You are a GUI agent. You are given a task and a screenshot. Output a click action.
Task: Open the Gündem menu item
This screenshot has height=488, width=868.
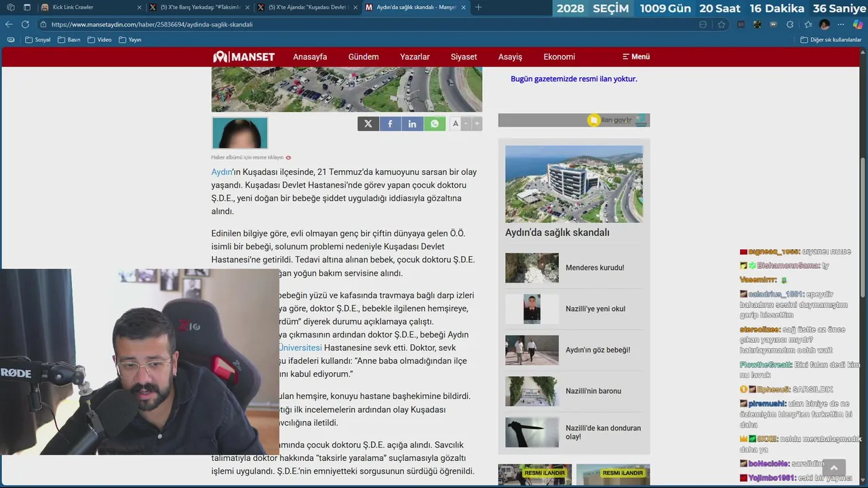[x=363, y=57]
